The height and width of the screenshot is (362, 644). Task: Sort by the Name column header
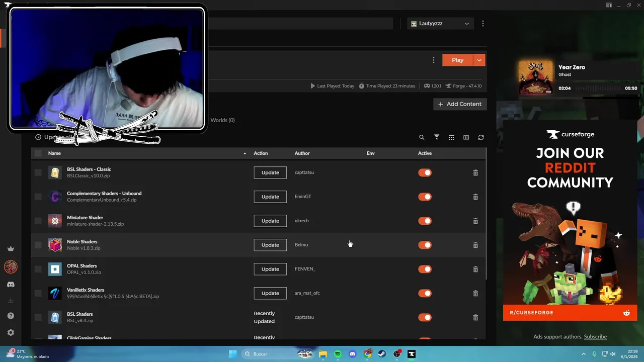(54, 153)
